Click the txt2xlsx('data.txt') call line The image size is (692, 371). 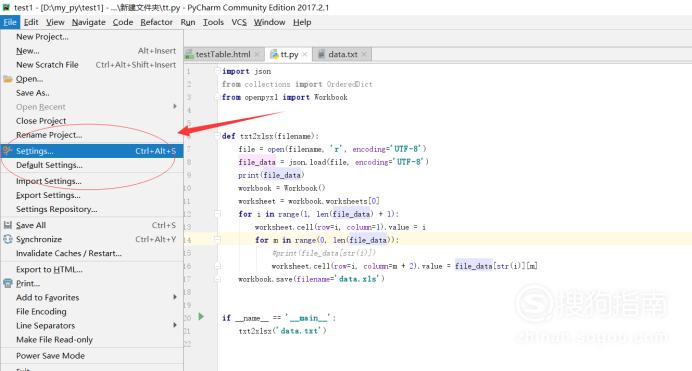pyautogui.click(x=282, y=331)
